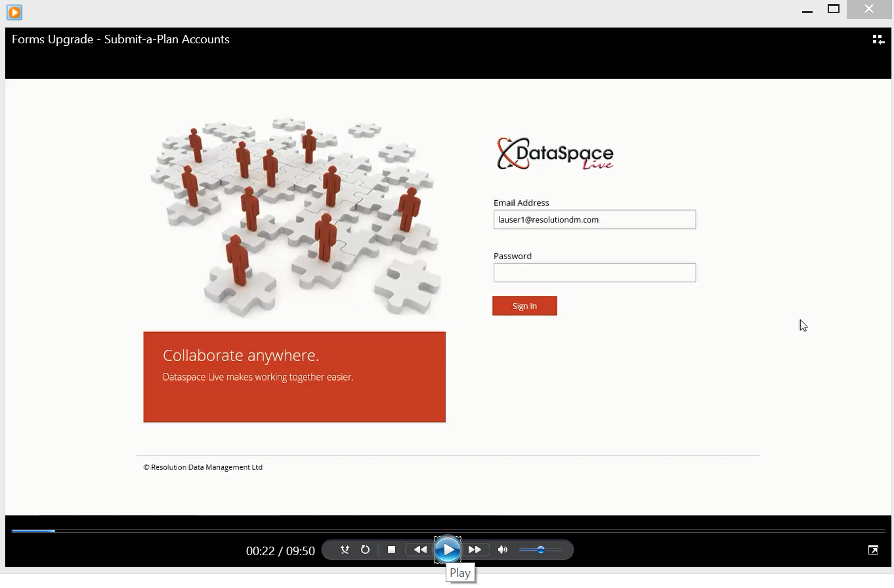The width and height of the screenshot is (894, 588).
Task: Click the video title Forms Upgrade text
Action: click(x=121, y=39)
